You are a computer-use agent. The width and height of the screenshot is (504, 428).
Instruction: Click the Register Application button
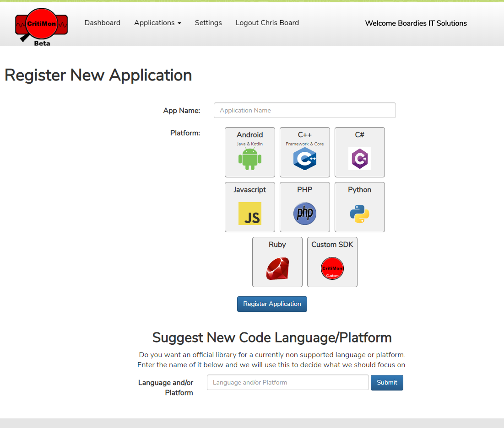[272, 304]
